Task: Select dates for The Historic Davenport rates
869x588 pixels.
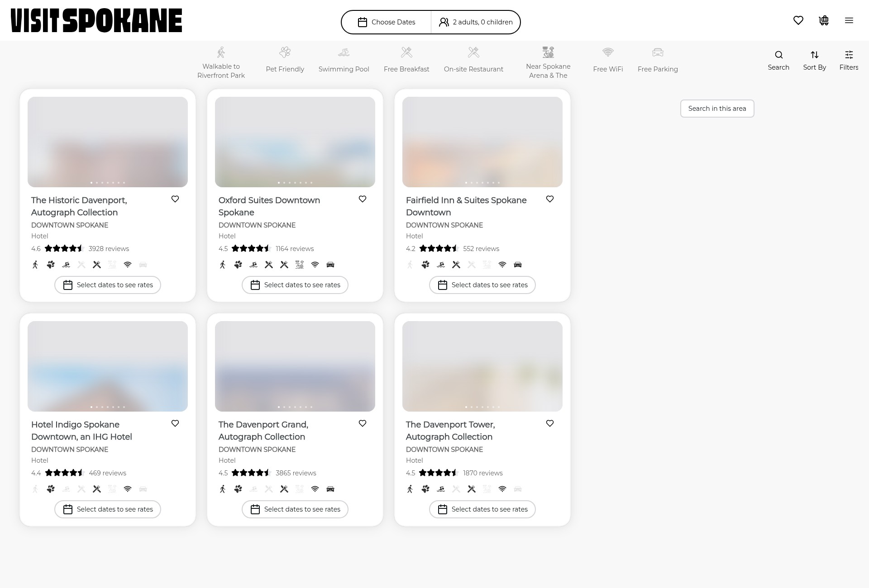Action: click(108, 285)
